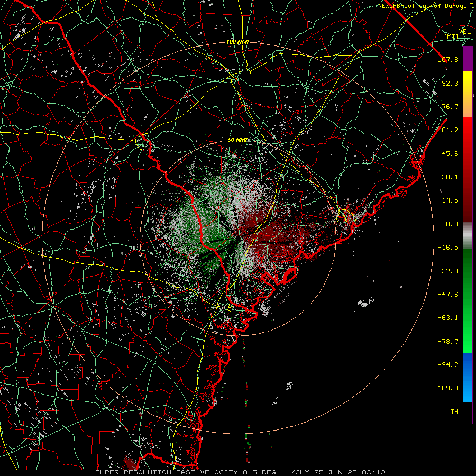The width and height of the screenshot is (476, 476).
Task: Click the 61.2 velocity scale value
Action: [450, 130]
